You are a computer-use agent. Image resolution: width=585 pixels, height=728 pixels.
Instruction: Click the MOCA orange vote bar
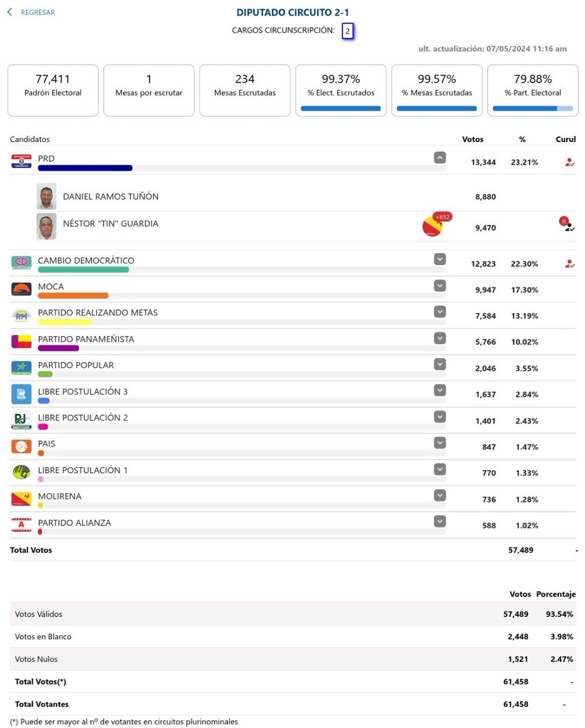73,295
